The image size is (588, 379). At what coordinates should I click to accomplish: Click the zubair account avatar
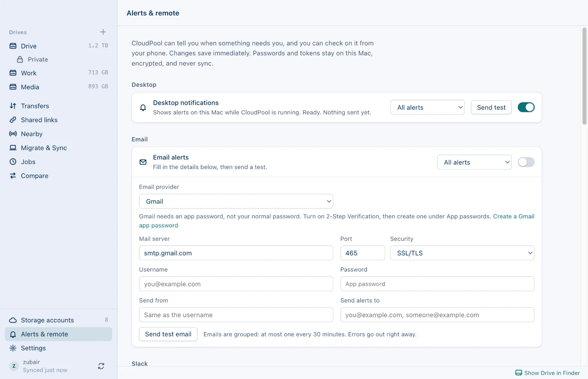click(x=14, y=366)
